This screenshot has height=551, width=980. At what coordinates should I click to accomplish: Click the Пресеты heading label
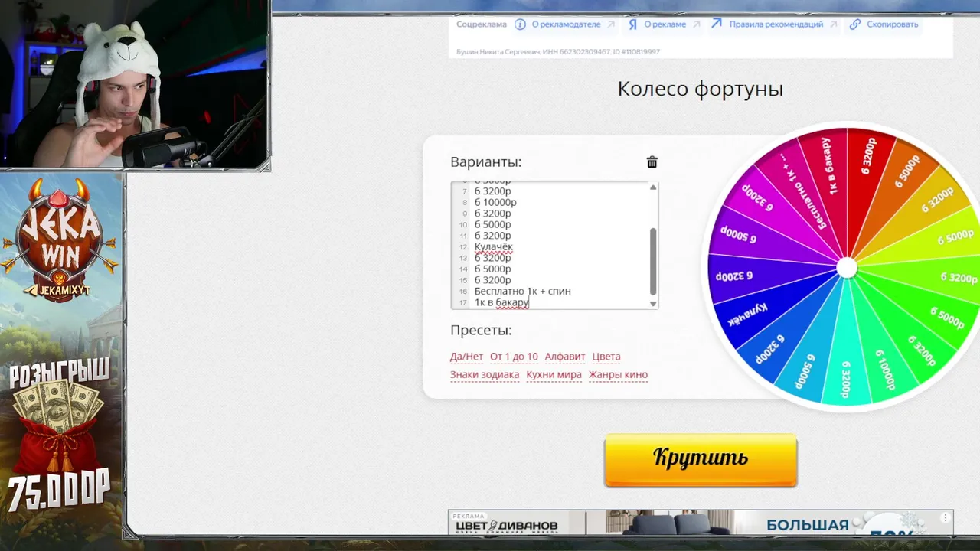point(481,331)
